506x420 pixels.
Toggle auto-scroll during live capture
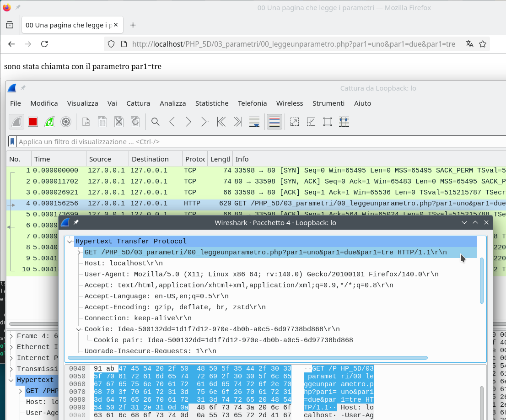[x=254, y=122]
